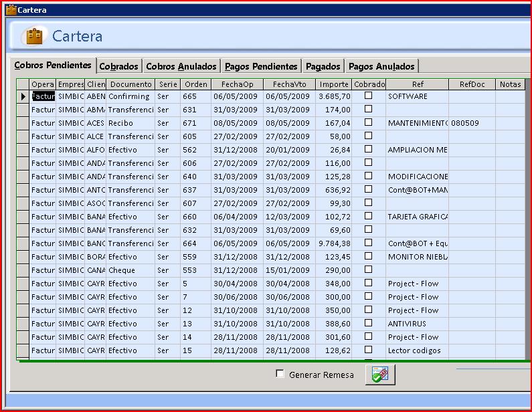Sort by the Documento column header

click(x=130, y=84)
